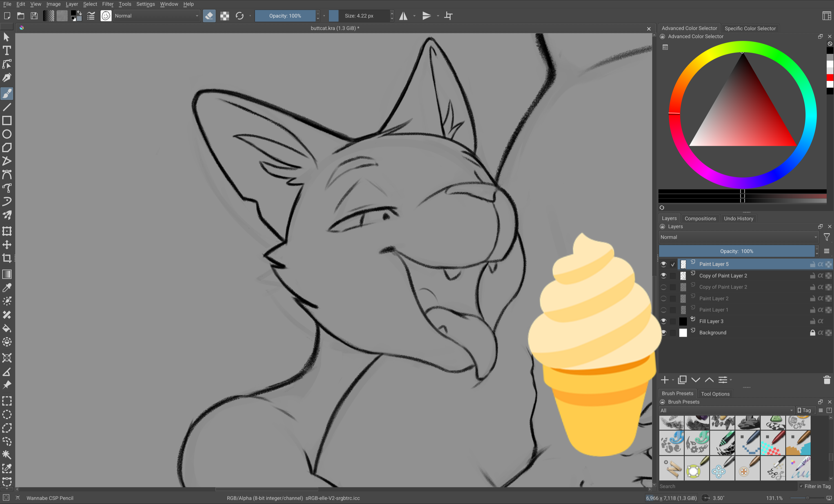834x504 pixels.
Task: Open the Filter menu
Action: pyautogui.click(x=108, y=4)
